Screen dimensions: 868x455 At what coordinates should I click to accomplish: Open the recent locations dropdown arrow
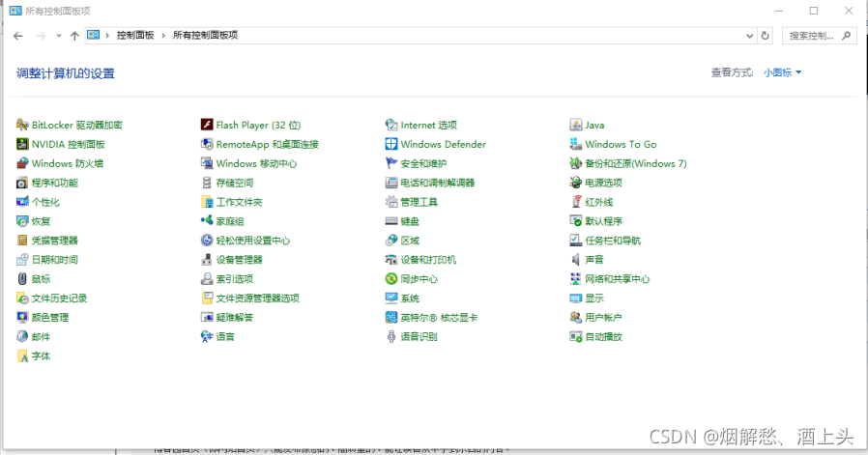[59, 36]
